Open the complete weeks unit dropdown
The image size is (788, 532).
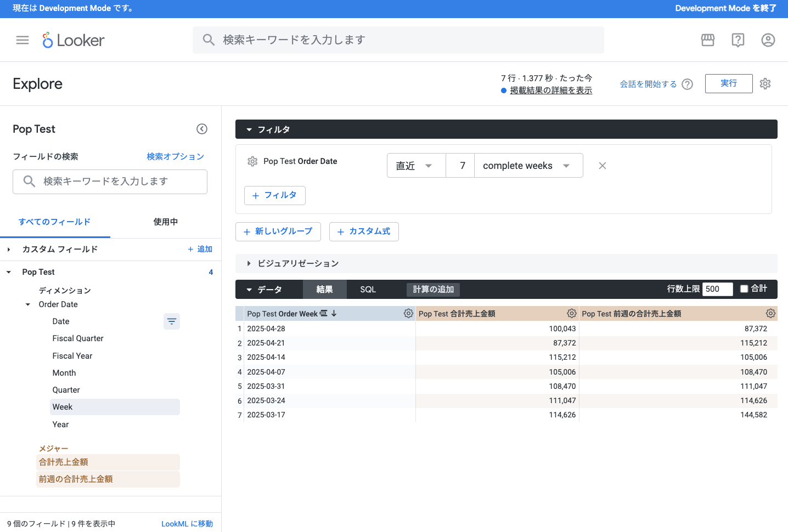[x=527, y=166]
